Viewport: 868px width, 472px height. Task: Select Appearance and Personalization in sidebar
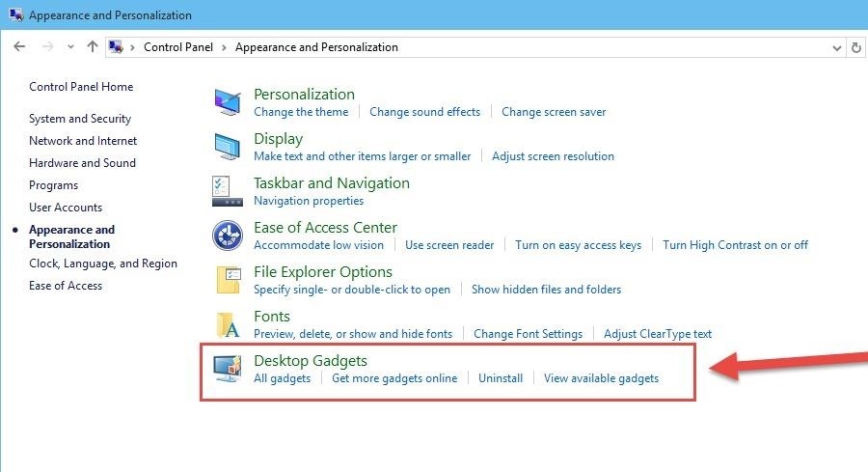tap(72, 236)
